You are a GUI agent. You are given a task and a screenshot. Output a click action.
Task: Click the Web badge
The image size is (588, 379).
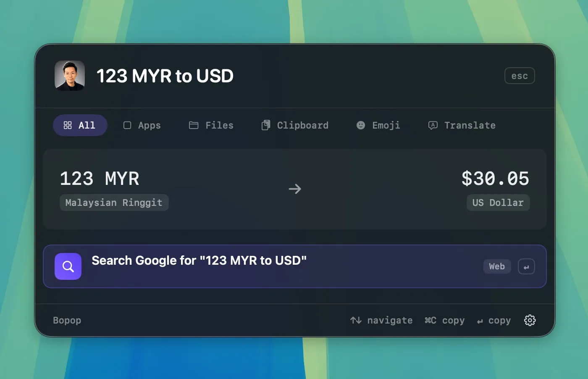[497, 266]
